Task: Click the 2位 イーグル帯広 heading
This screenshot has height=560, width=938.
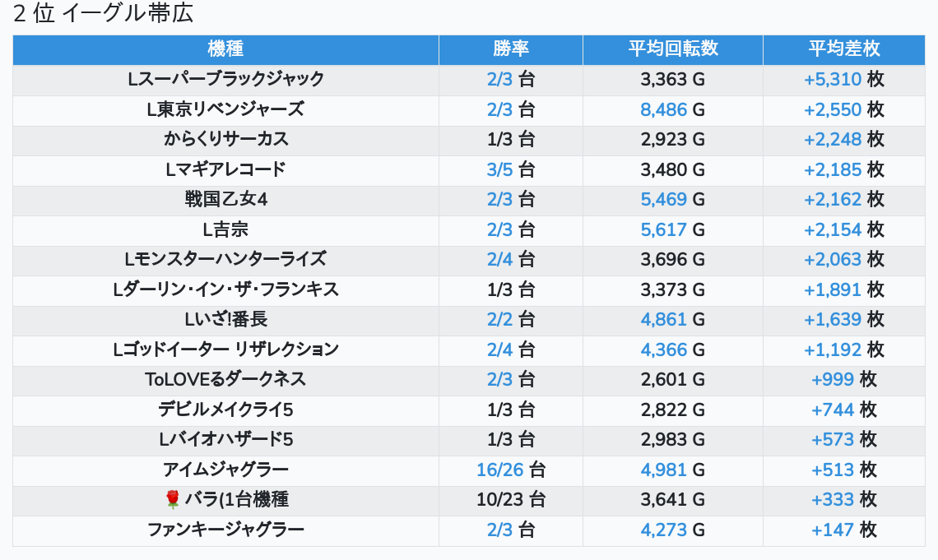Action: 103,13
